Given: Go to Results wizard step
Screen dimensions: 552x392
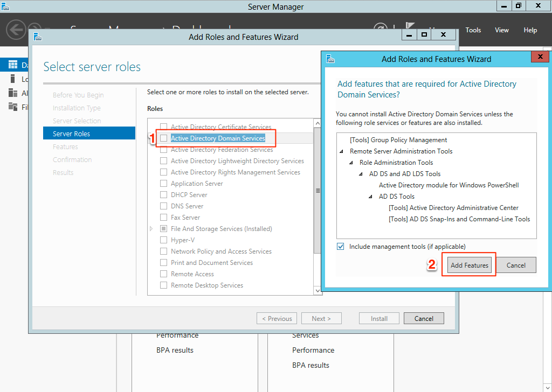Looking at the screenshot, I should click(63, 173).
